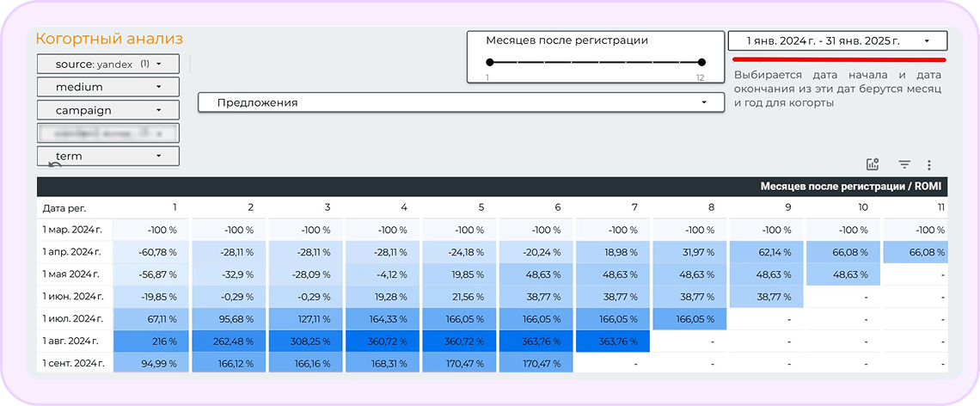The width and height of the screenshot is (980, 406).
Task: Open the campaign filter dropdown
Action: coord(108,110)
